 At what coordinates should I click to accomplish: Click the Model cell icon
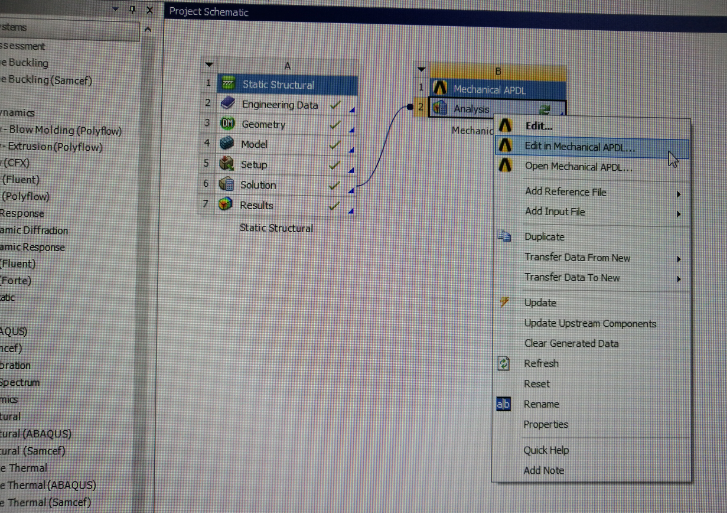tap(226, 143)
